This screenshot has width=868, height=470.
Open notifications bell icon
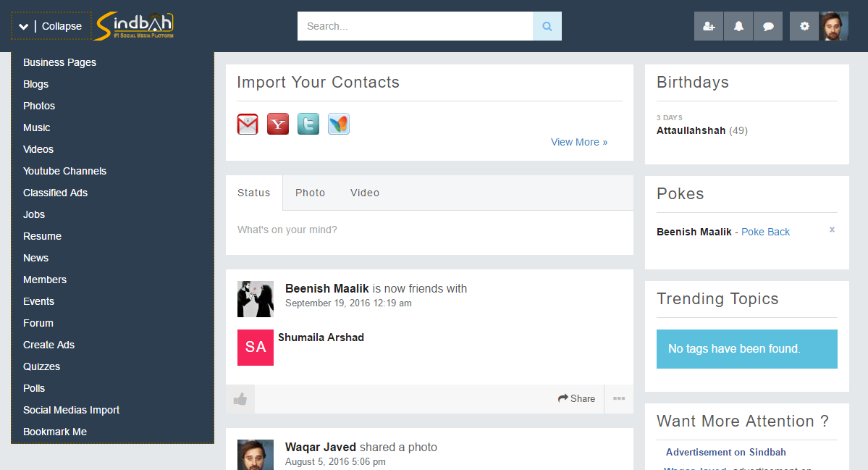pyautogui.click(x=738, y=26)
